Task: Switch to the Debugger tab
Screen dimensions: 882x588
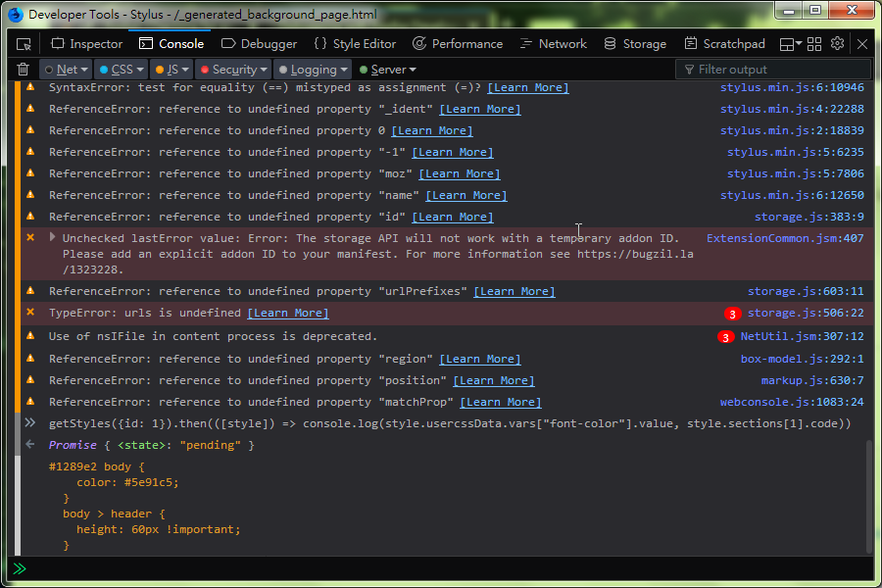Action: (x=260, y=44)
